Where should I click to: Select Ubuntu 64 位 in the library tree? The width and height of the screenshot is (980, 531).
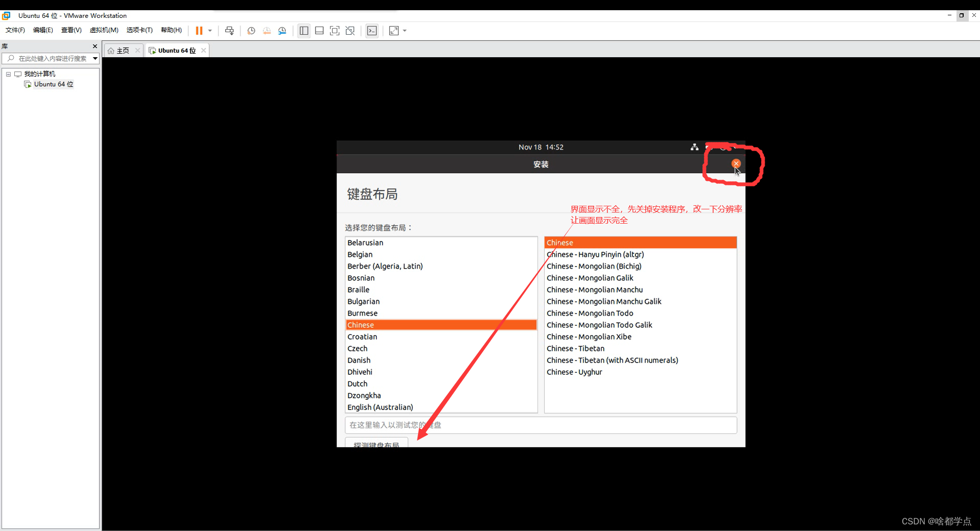(54, 84)
